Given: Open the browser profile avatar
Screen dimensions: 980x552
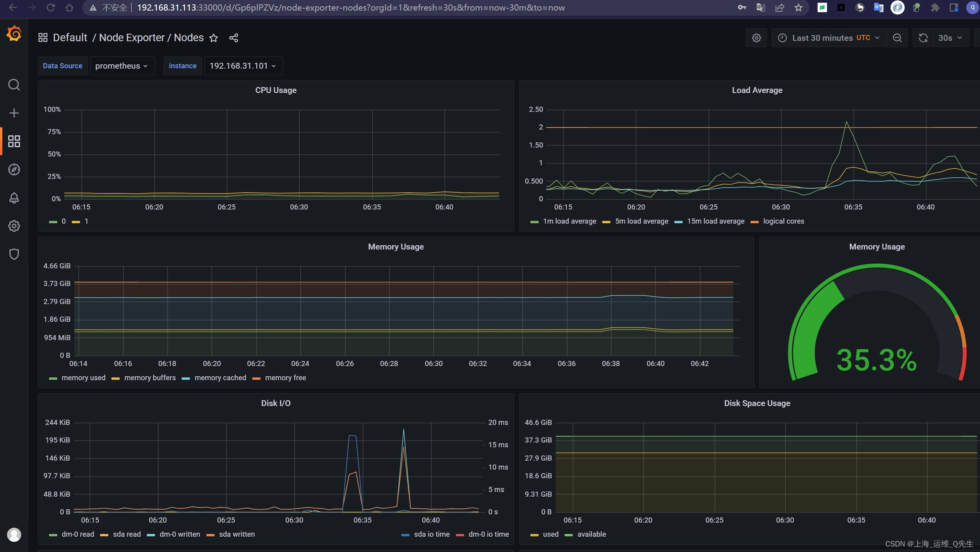Looking at the screenshot, I should point(973,7).
